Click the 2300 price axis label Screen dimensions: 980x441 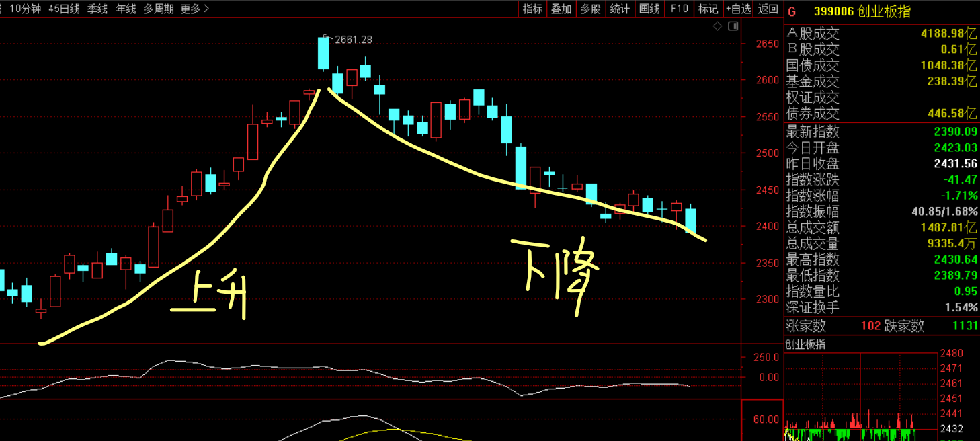point(766,298)
